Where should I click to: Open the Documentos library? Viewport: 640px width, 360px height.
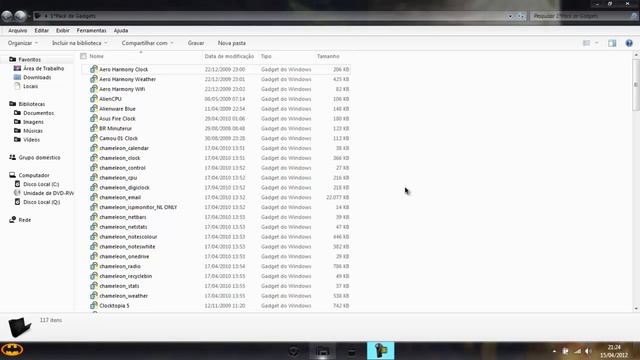click(x=38, y=113)
